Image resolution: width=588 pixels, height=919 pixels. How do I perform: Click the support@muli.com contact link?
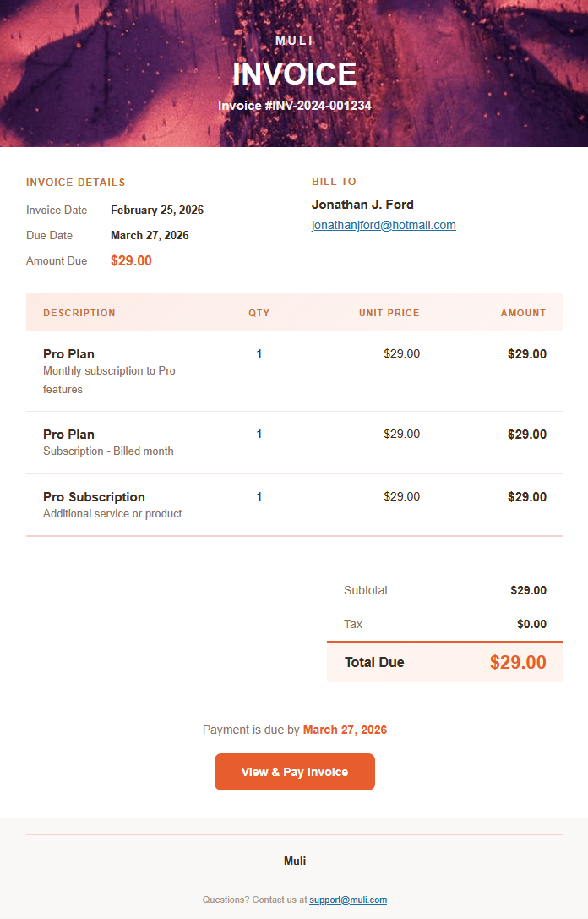click(347, 900)
